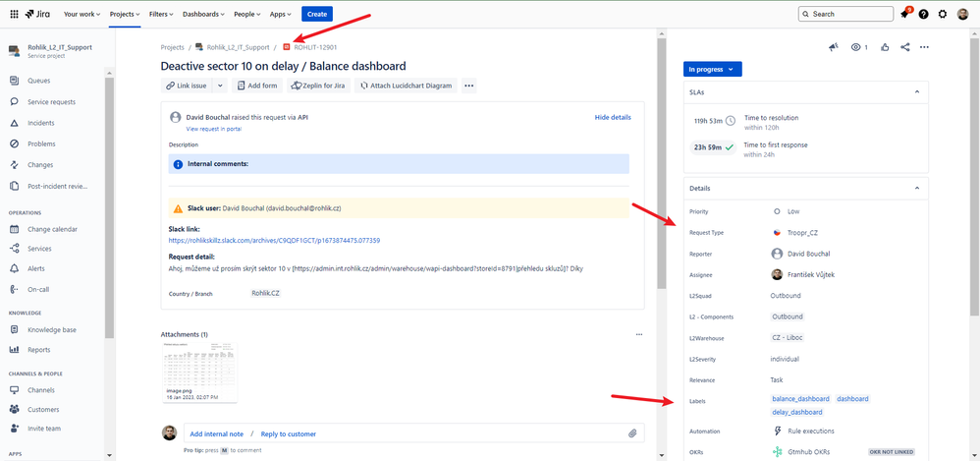The image size is (980, 461).
Task: Open the Dashboards dropdown menu
Action: (x=204, y=14)
